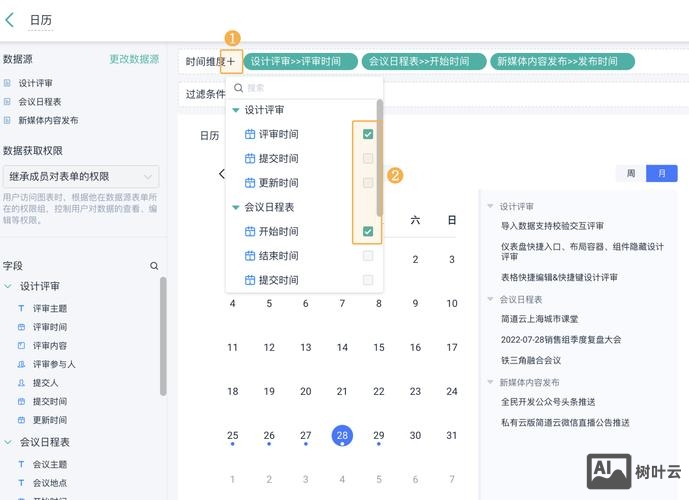Check 结束时间 under 会议日程表
Viewport: 689px width, 500px height.
click(368, 256)
